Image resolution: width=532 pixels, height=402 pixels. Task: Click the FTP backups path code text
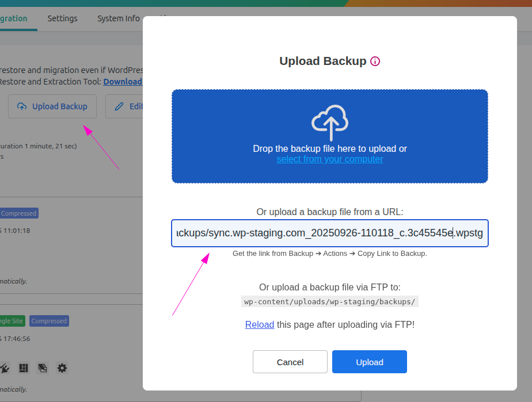point(329,301)
